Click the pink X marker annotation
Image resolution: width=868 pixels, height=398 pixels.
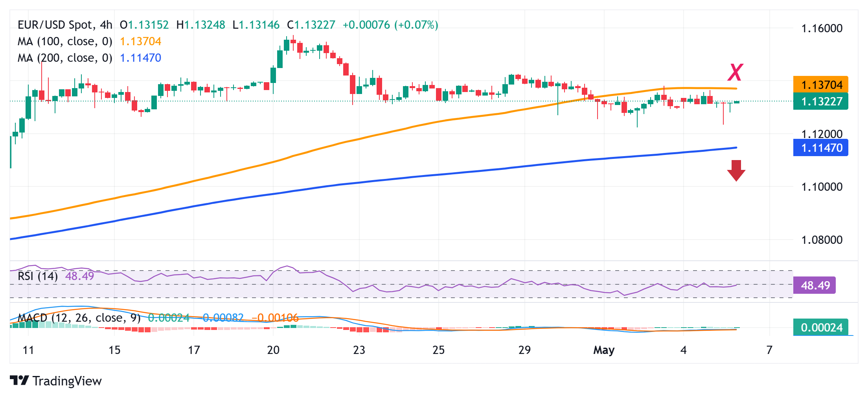click(x=735, y=72)
